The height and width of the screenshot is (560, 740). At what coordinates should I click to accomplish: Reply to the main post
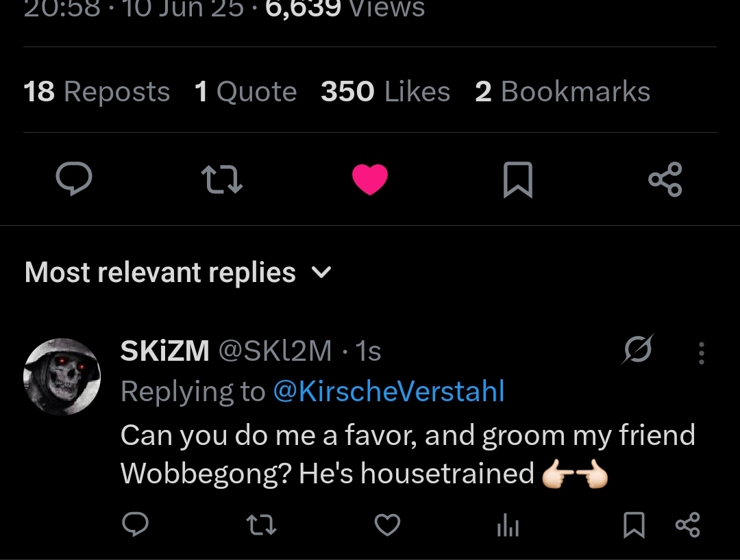point(74,179)
